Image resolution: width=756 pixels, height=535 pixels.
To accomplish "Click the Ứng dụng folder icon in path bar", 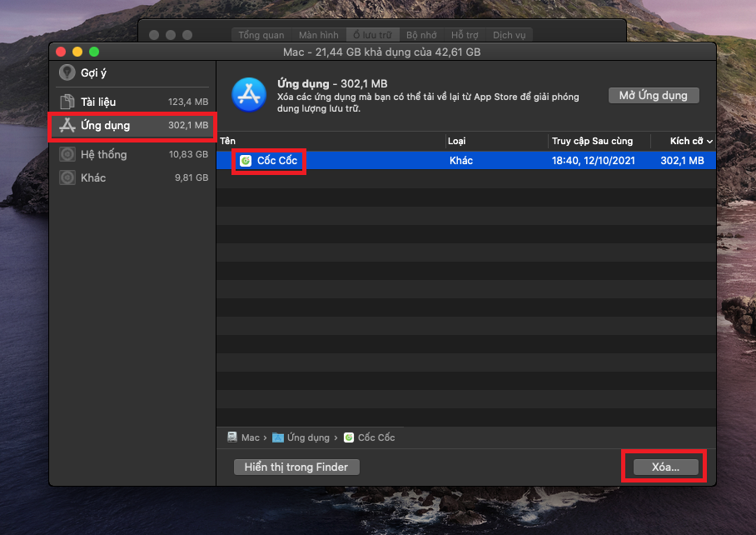I will click(278, 437).
